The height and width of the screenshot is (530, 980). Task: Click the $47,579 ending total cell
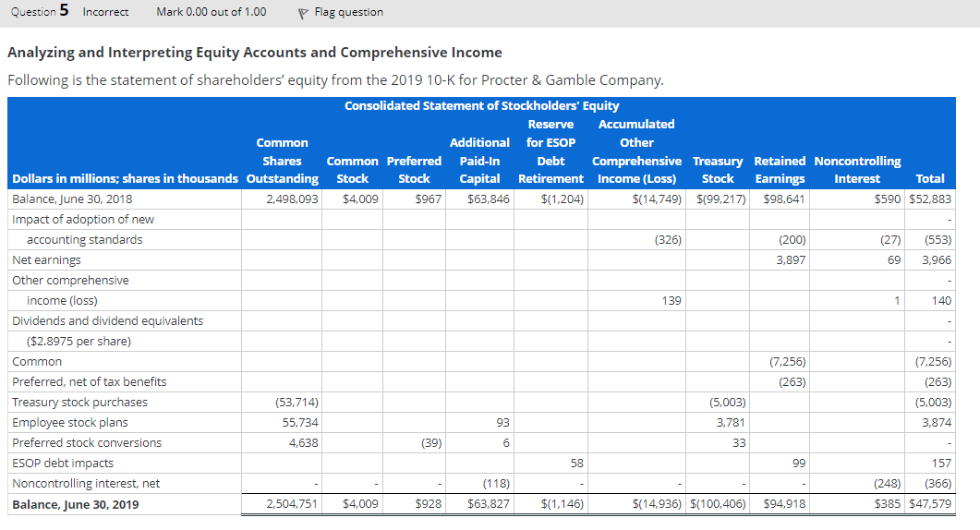(929, 504)
